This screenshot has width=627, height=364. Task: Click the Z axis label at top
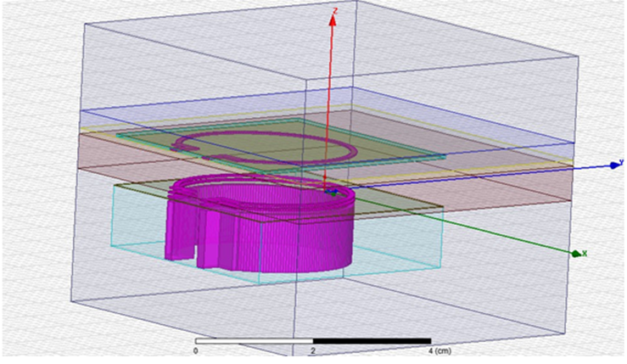pos(336,11)
